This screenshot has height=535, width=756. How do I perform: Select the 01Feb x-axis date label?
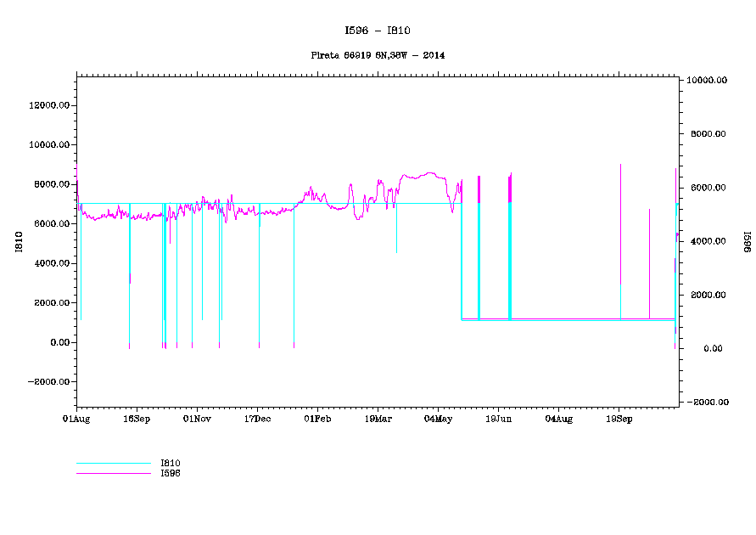[x=317, y=419]
